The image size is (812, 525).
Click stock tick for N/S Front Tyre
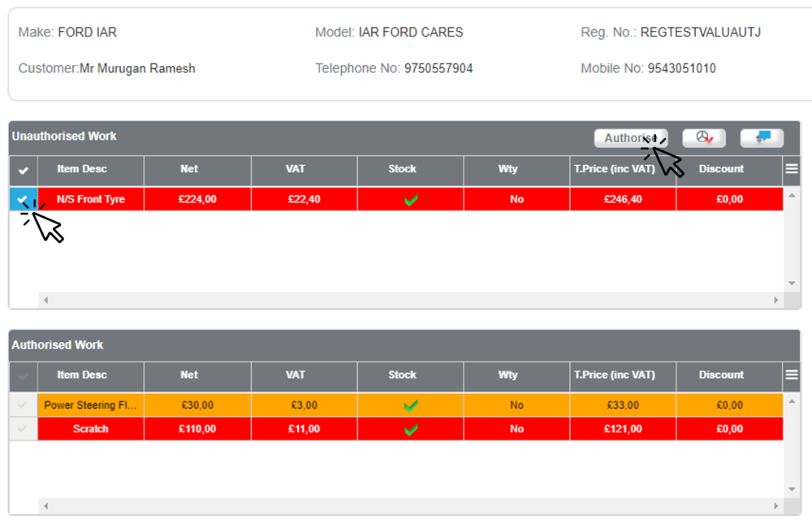tap(410, 199)
